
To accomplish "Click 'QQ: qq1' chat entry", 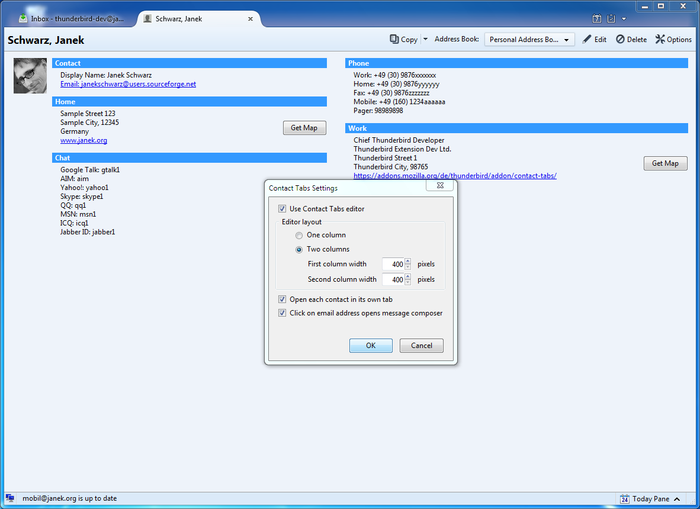I will pyautogui.click(x=73, y=205).
